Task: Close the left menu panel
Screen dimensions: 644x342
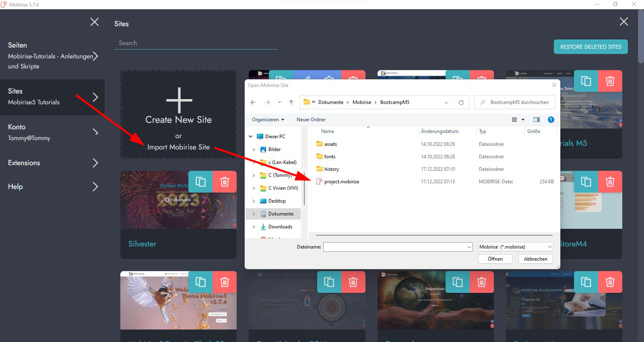Action: [x=95, y=22]
